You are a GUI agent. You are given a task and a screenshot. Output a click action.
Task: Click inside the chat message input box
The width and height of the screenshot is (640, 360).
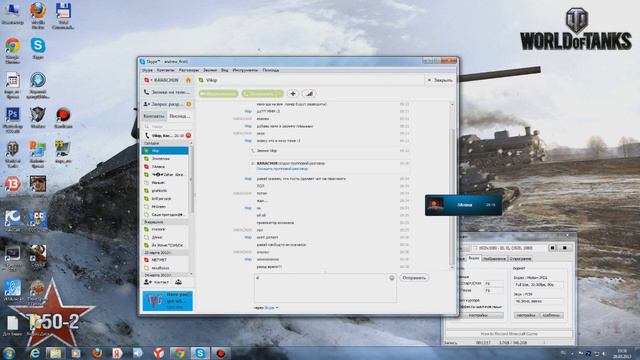(325, 288)
